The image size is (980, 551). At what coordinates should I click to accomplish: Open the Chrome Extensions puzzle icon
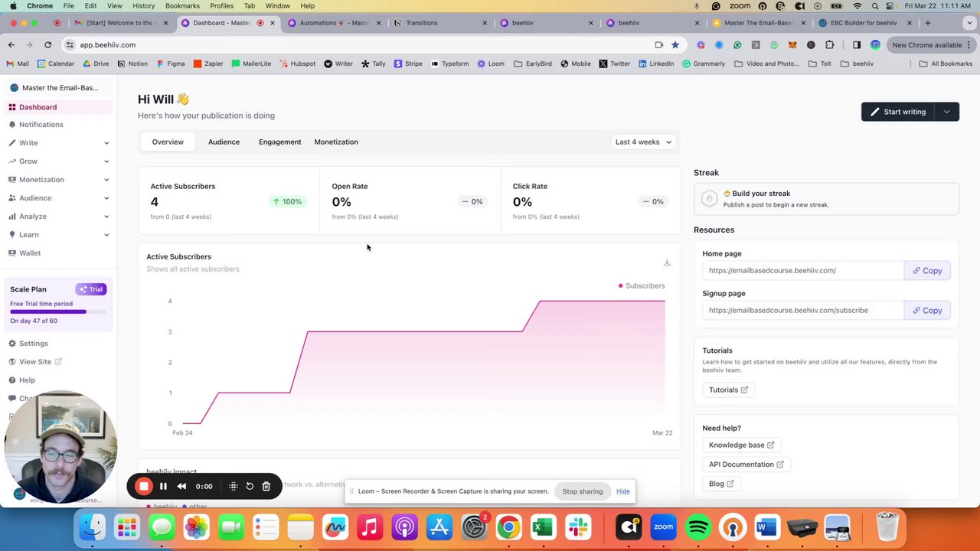pyautogui.click(x=829, y=44)
